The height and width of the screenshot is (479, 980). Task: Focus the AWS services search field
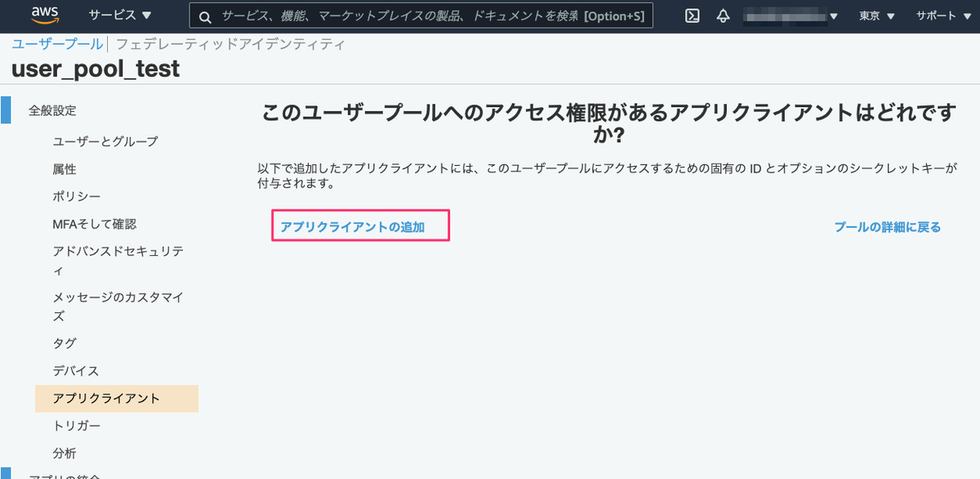[x=421, y=16]
